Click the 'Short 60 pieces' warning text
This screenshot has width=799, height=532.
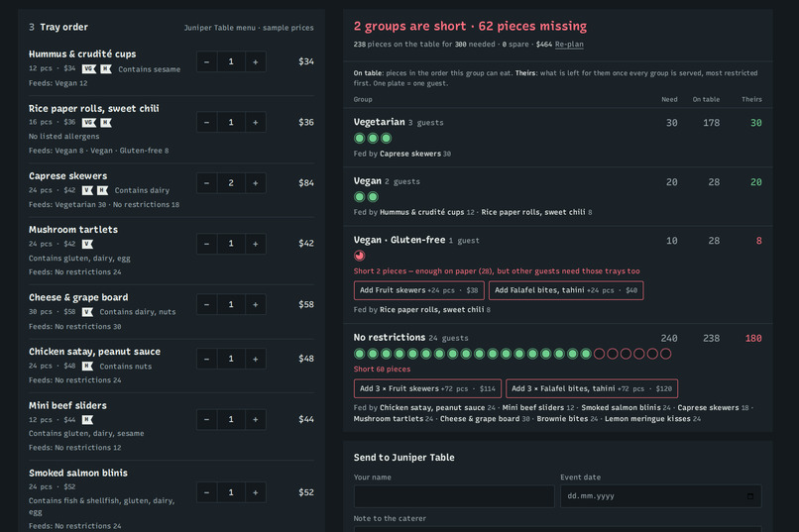[382, 370]
